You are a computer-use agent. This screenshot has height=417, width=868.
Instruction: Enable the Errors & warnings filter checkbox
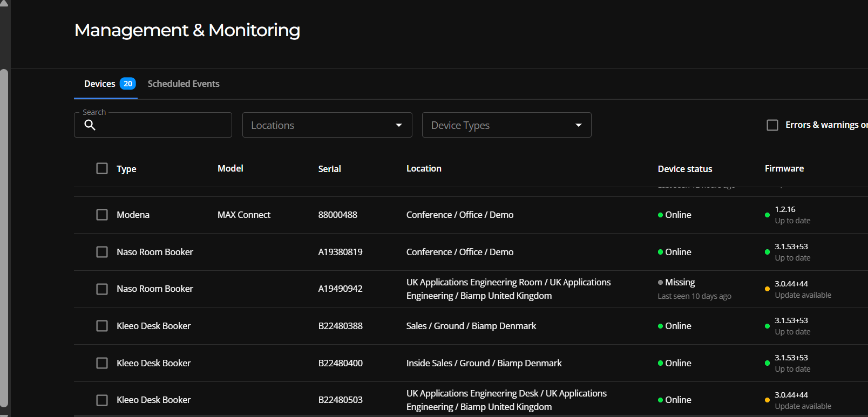772,125
